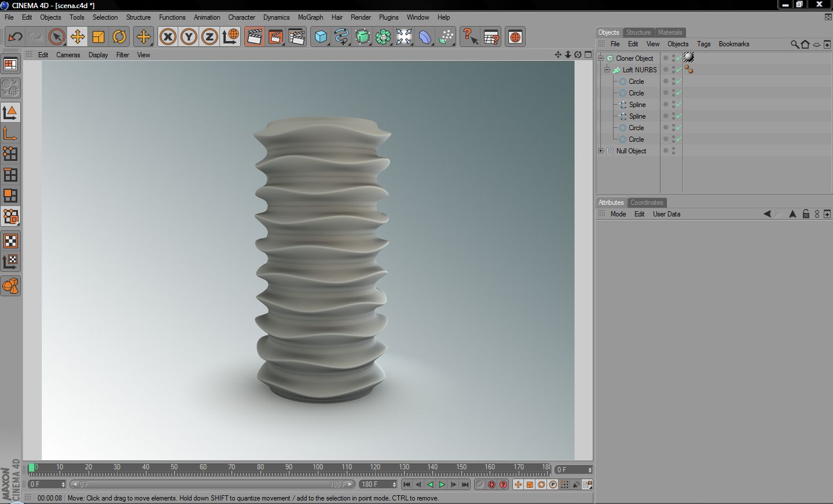This screenshot has width=833, height=504.
Task: Toggle the Loft NURBS enable checkmark
Action: [x=678, y=70]
